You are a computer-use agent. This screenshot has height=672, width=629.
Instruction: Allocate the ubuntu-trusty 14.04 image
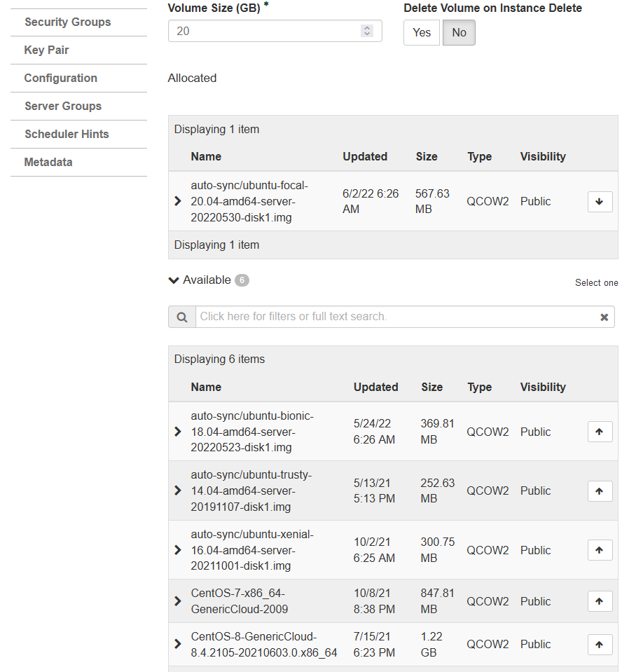600,491
